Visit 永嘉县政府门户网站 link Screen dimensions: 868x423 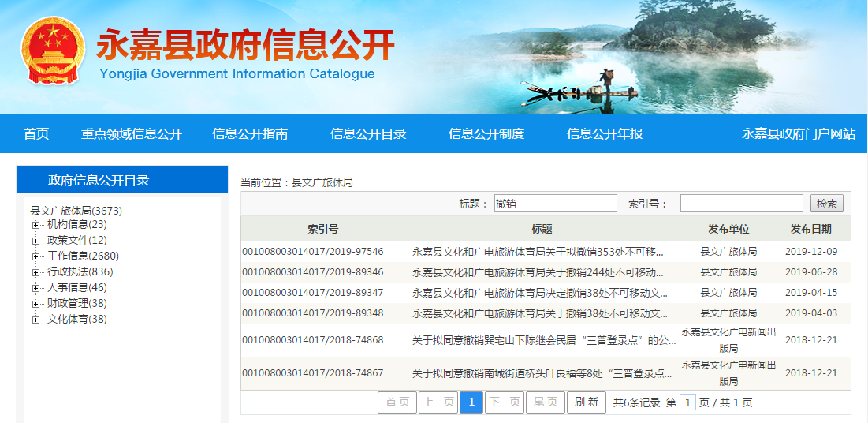click(798, 134)
